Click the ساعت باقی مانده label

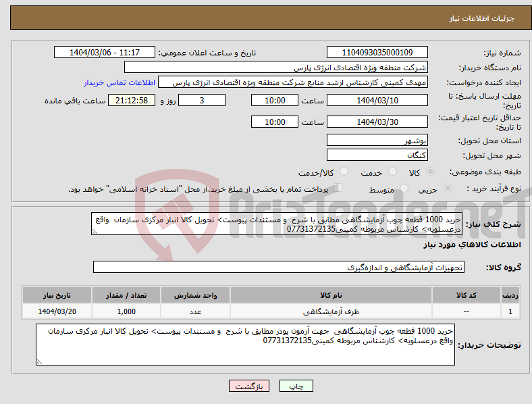point(75,101)
